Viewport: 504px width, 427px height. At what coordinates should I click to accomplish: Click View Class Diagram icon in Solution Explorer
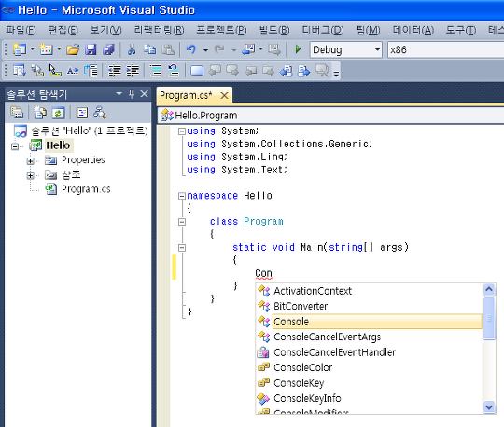point(100,113)
